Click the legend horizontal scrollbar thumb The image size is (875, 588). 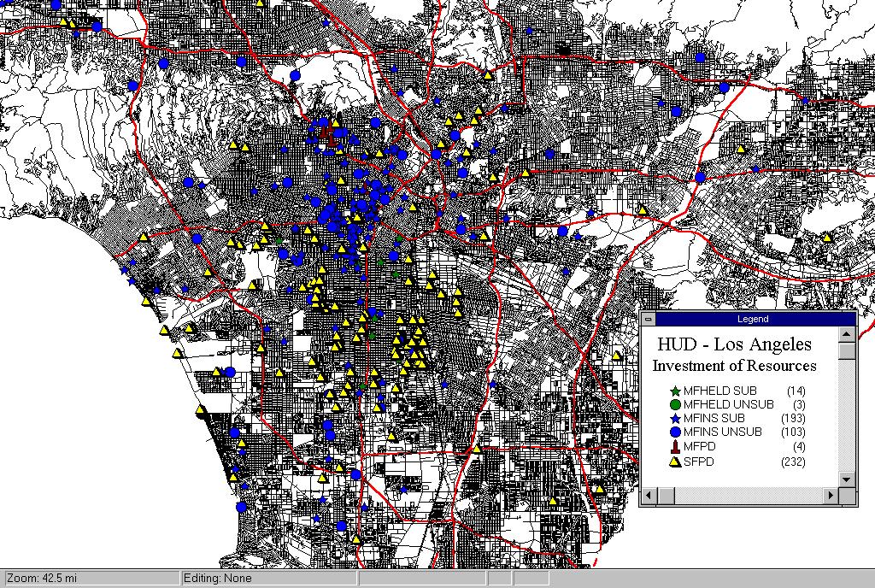[667, 496]
